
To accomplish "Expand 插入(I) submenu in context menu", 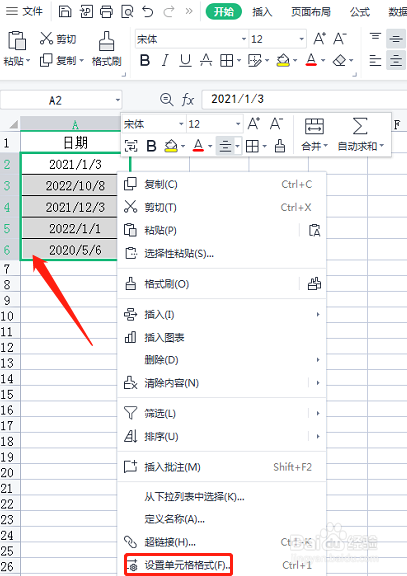I will pos(221,314).
